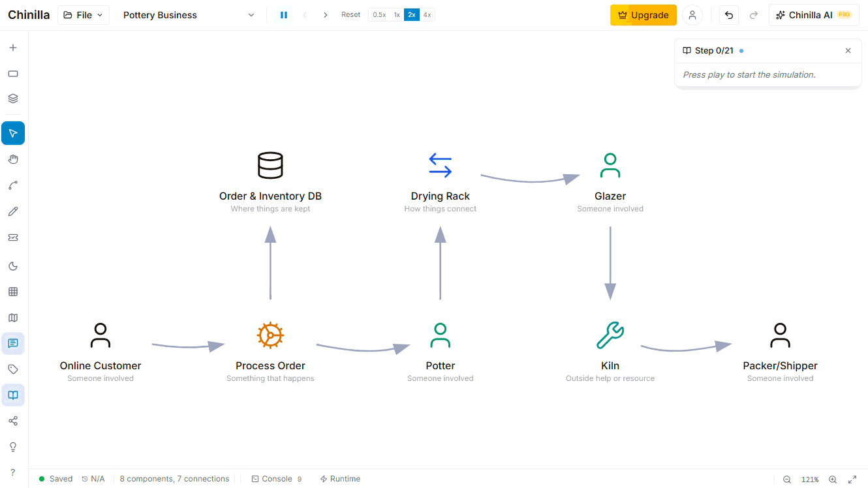
Task: Click the connector line tool in sidebar
Action: tap(13, 185)
